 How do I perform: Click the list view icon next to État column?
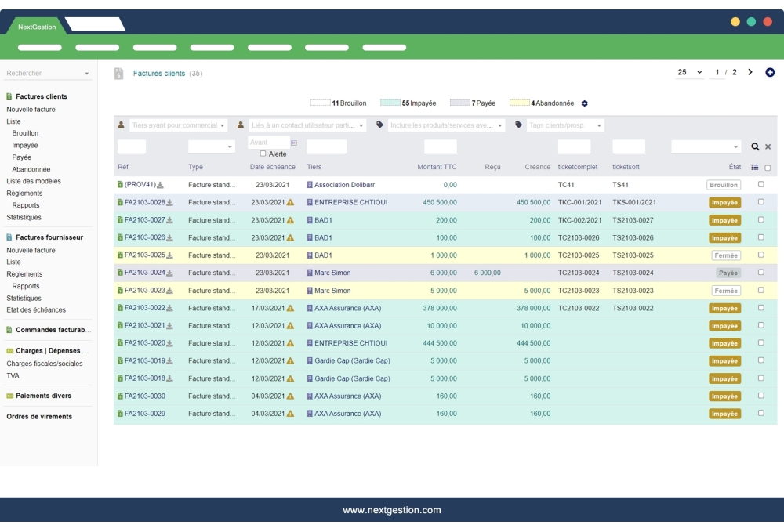pyautogui.click(x=754, y=167)
